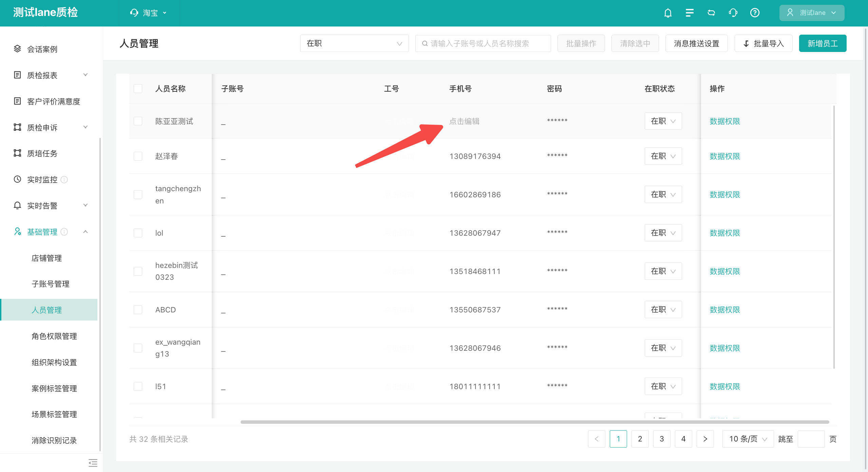
Task: Check the box for l51
Action: [138, 386]
